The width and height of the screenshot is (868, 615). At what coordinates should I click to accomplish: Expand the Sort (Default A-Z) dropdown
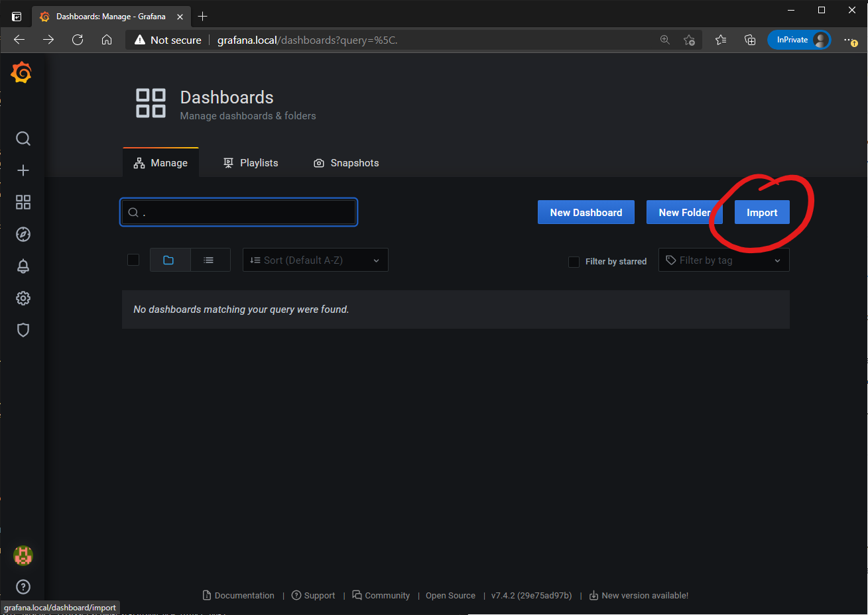coord(316,260)
